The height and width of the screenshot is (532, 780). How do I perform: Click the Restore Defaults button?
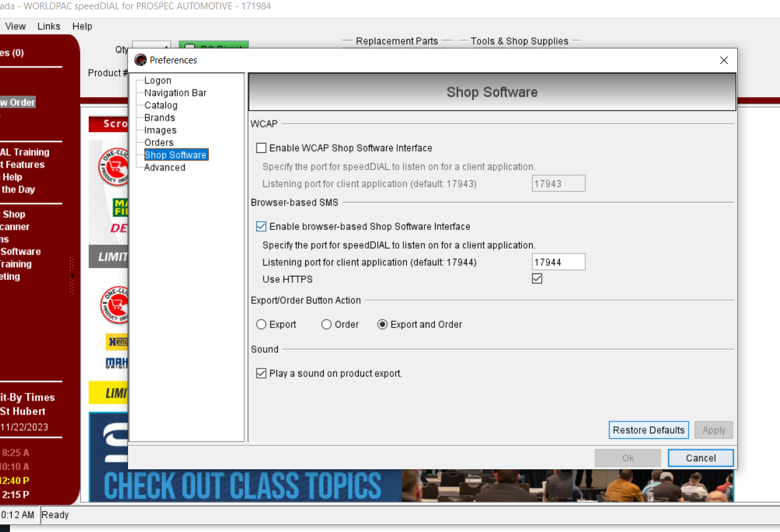[648, 430]
